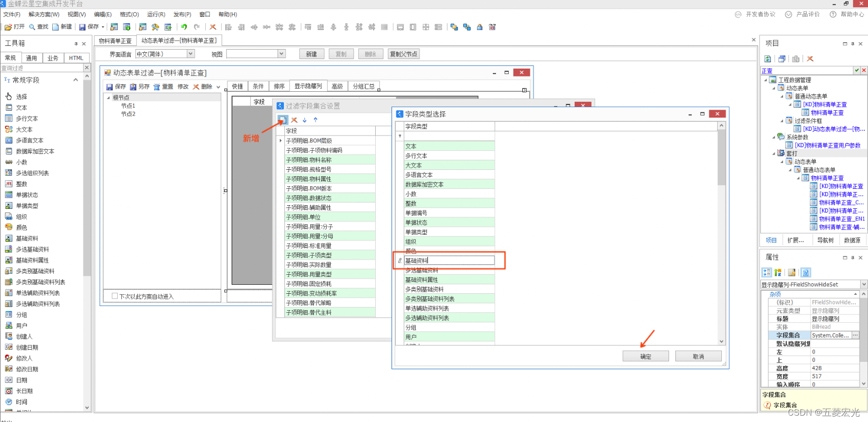Collapse the 根节点 tree node
The width and height of the screenshot is (868, 422).
109,98
